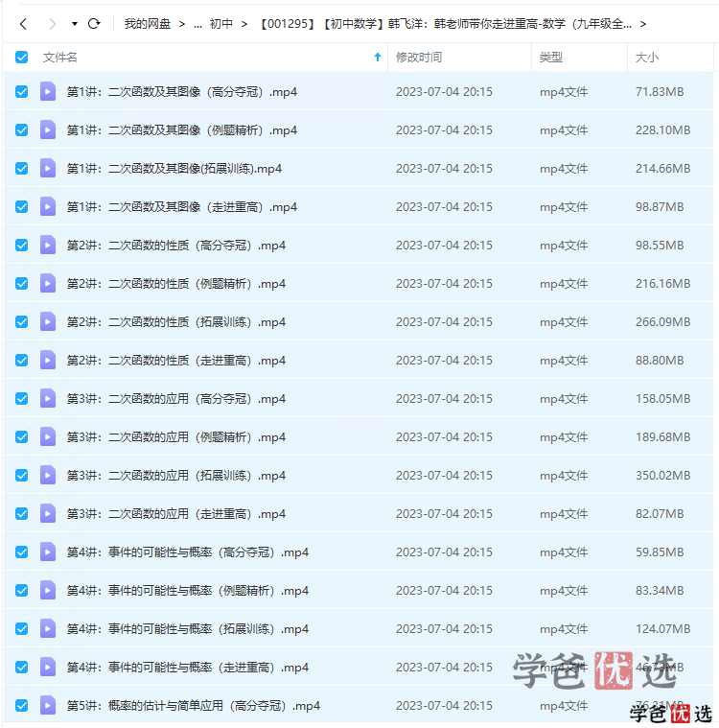
Task: Click video icon of 第4讲 (例题精析)
Action: pos(47,590)
